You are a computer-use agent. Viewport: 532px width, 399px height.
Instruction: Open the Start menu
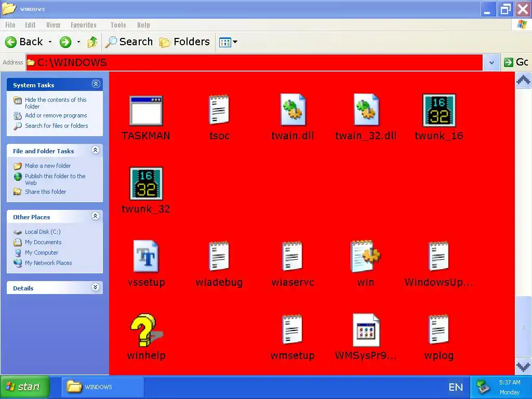[x=25, y=387]
